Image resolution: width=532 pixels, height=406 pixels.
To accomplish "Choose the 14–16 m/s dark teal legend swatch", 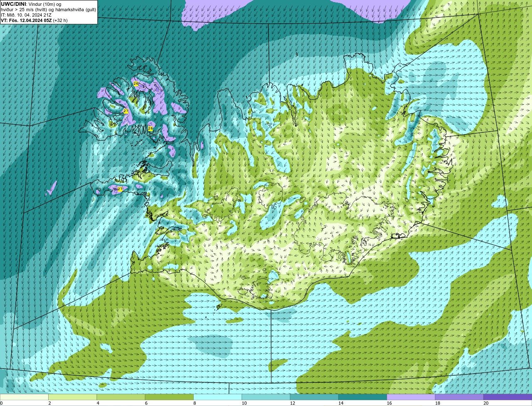I will (363, 397).
